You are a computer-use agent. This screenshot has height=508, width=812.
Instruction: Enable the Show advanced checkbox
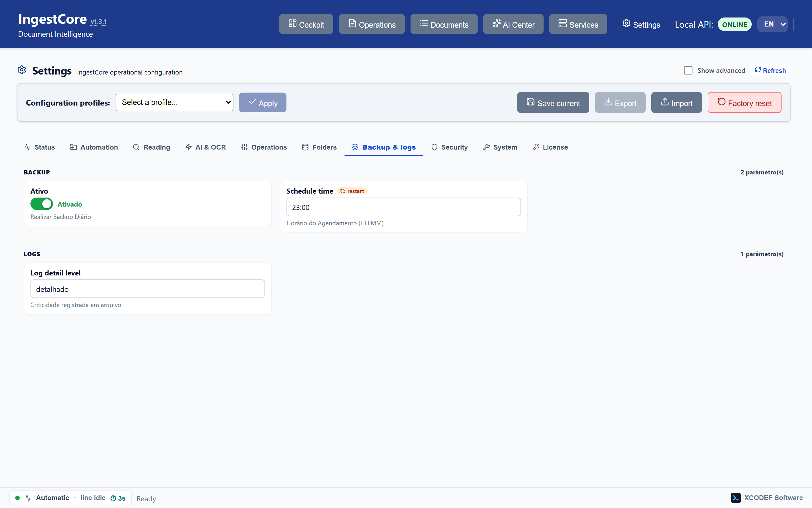tap(688, 70)
